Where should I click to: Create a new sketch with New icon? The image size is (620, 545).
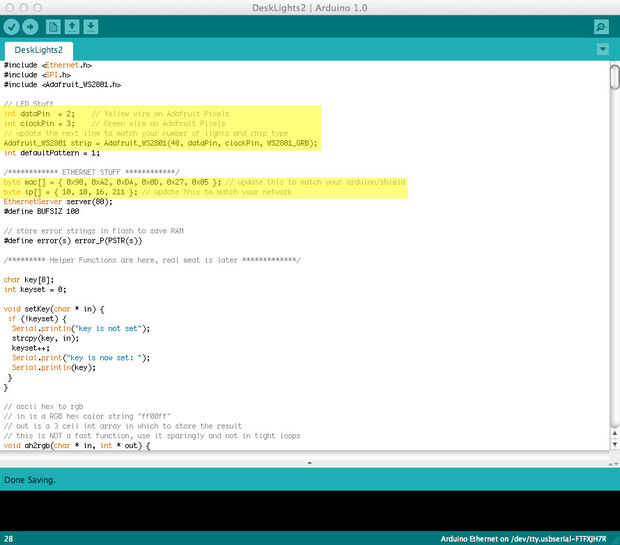53,27
